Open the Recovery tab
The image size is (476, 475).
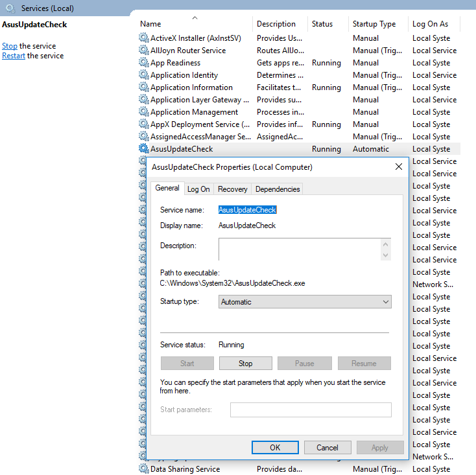233,189
